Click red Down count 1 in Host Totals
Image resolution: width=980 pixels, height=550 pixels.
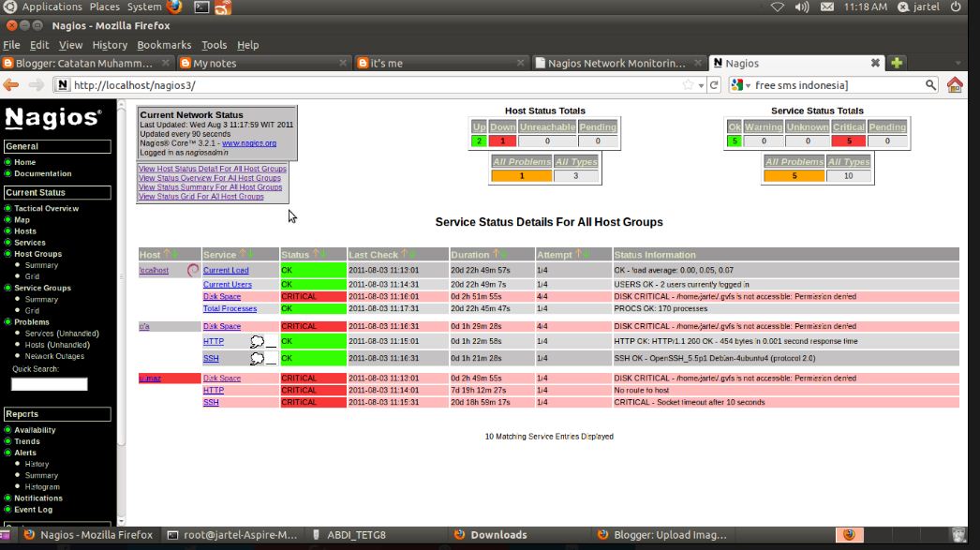(x=502, y=141)
